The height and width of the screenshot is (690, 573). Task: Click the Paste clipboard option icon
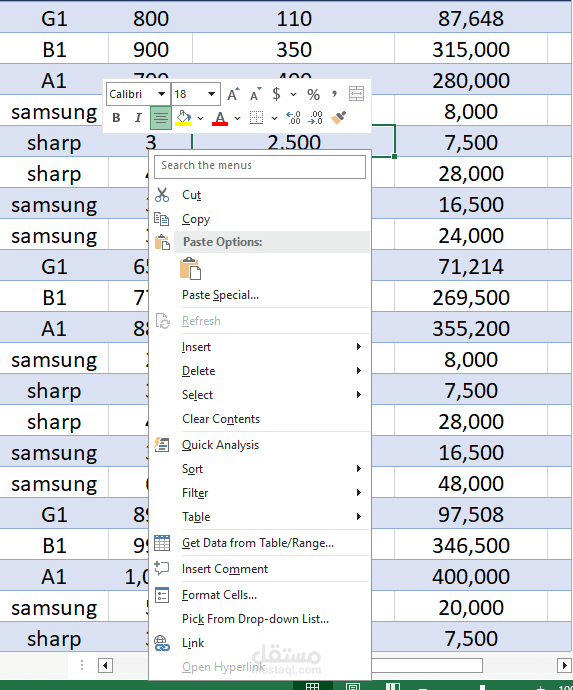pos(191,268)
